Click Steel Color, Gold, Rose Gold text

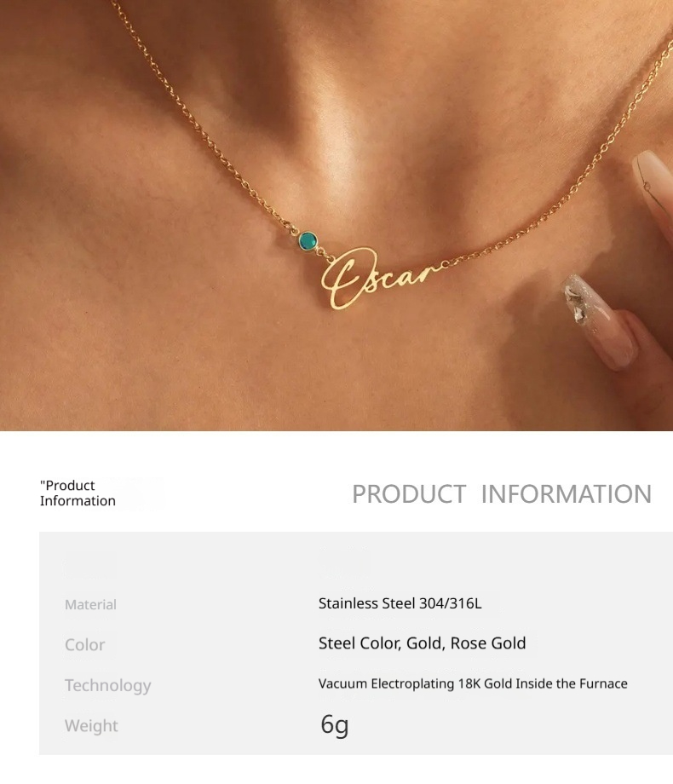[x=422, y=643]
